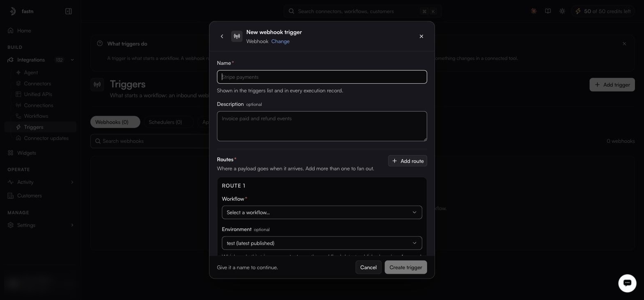Focus the Name input field
This screenshot has width=644, height=300.
[322, 77]
